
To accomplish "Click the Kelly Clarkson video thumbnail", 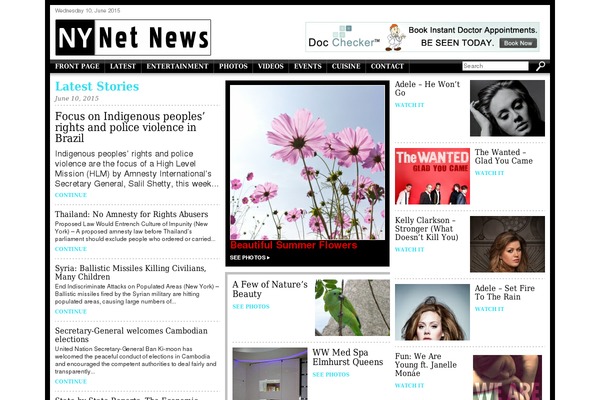I will (x=507, y=244).
